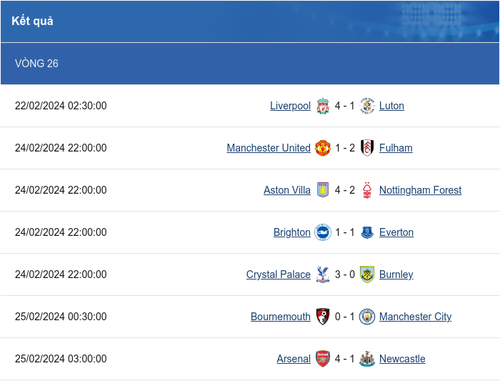Image resolution: width=500 pixels, height=381 pixels.
Task: Click the Liverpool club crest
Action: click(x=323, y=106)
